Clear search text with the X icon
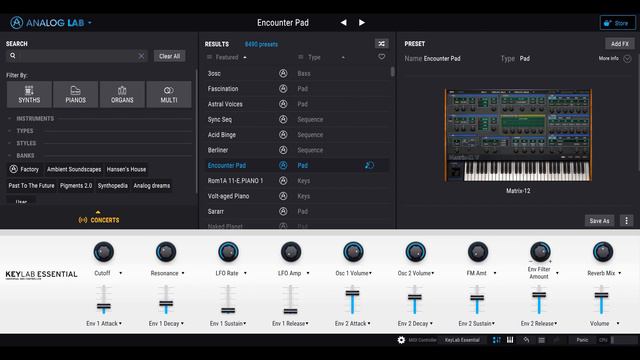 (141, 56)
